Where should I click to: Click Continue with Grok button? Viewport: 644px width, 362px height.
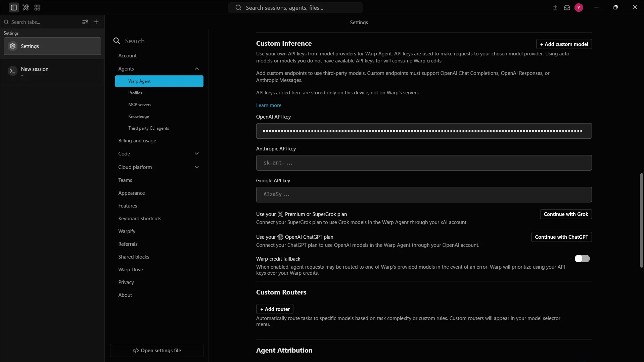pyautogui.click(x=566, y=214)
